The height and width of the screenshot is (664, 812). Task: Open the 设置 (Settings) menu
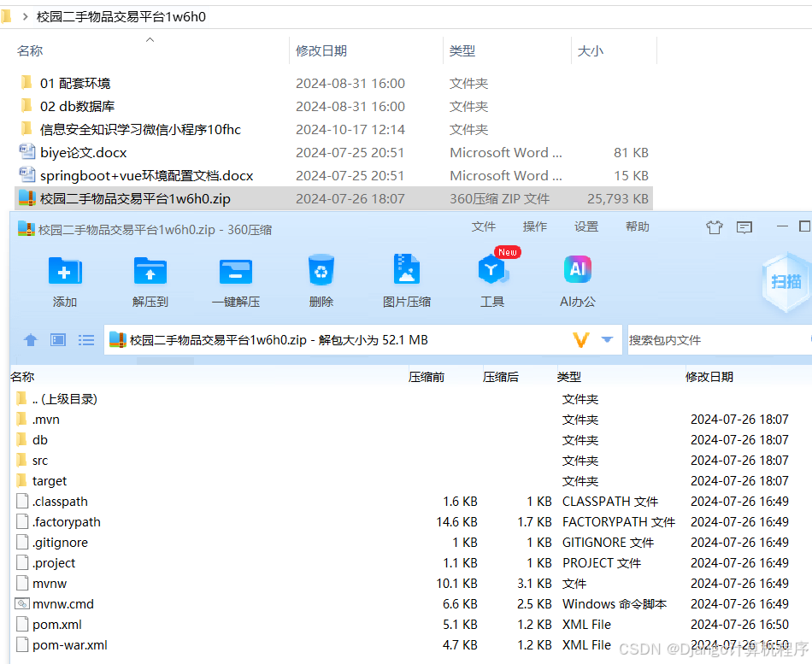pyautogui.click(x=586, y=226)
